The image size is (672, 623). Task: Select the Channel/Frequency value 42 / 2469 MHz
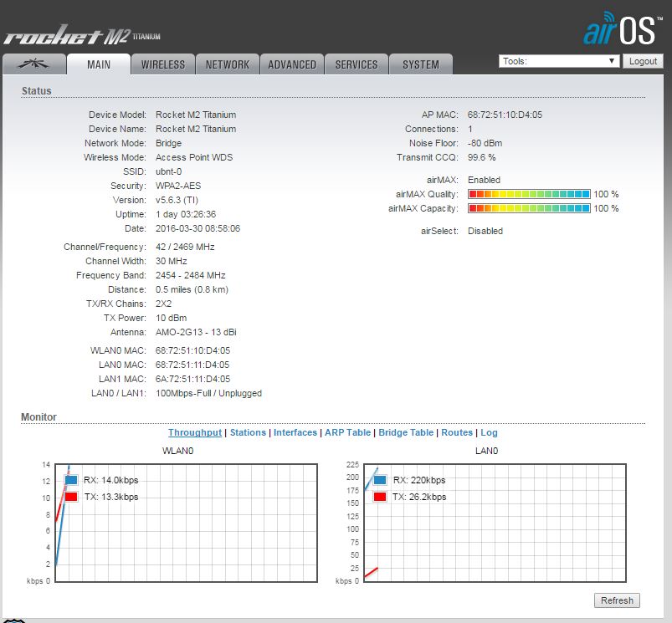pyautogui.click(x=185, y=247)
